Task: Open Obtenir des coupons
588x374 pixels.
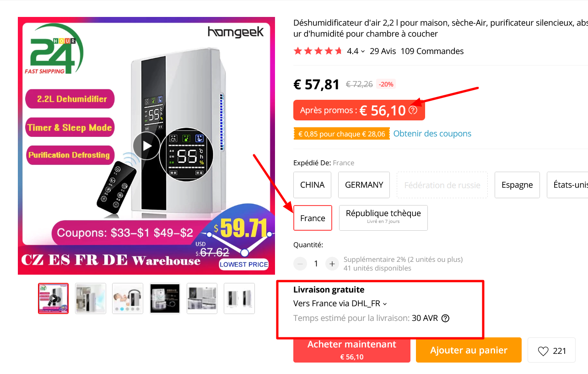Action: pos(432,133)
